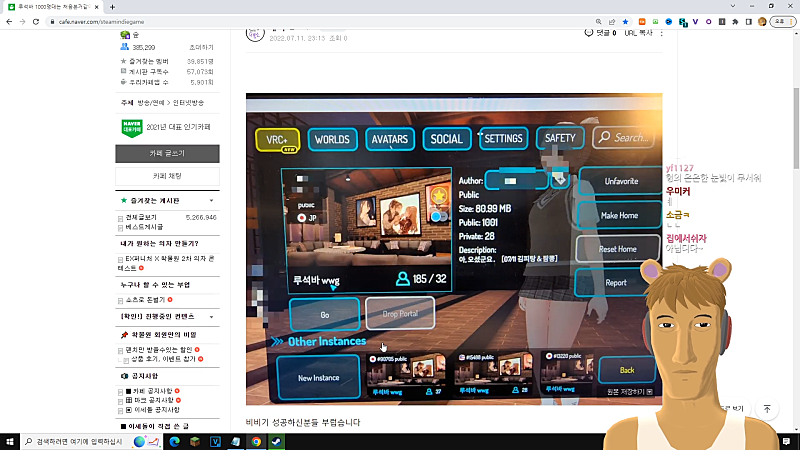
Task: Expand the 진행중인 컨텐츠 section arrow
Action: (211, 317)
